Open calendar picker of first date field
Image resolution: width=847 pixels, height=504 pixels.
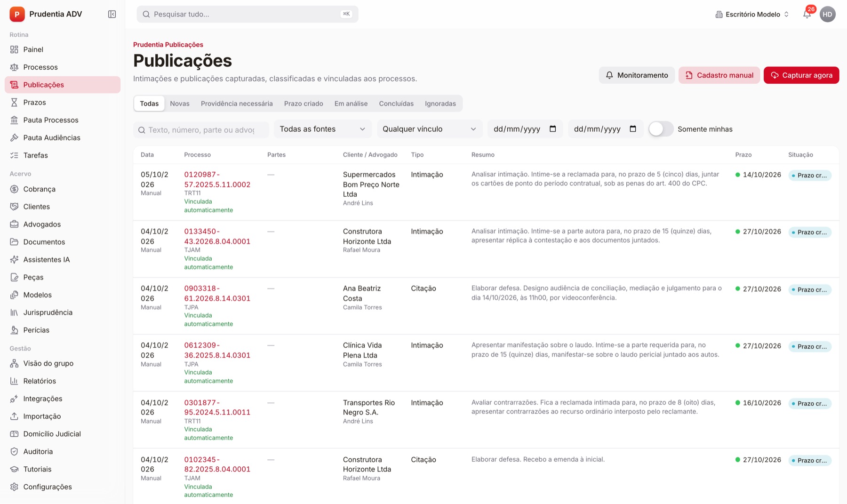[553, 129]
